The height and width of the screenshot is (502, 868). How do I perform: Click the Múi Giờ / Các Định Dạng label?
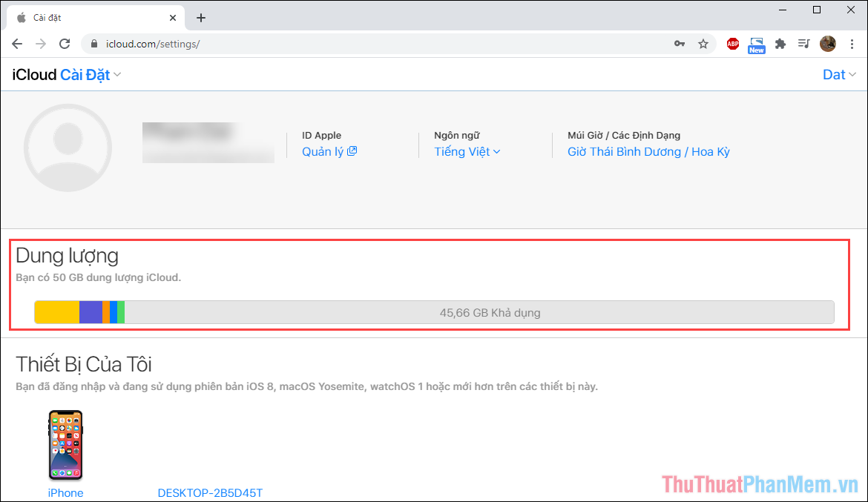(624, 135)
